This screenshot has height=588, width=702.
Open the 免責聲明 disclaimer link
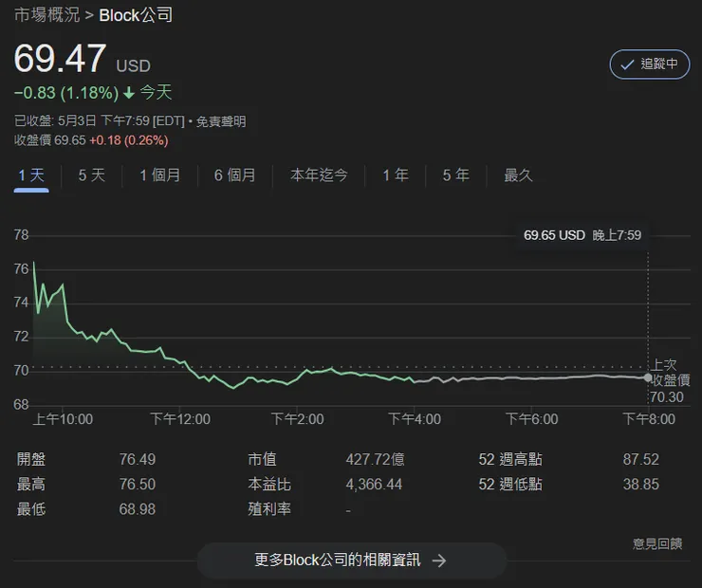[x=221, y=121]
